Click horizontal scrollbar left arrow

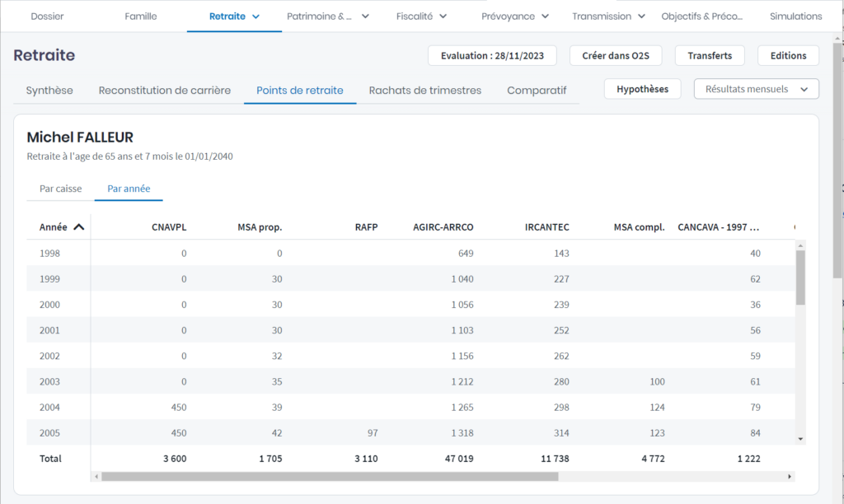pos(96,476)
